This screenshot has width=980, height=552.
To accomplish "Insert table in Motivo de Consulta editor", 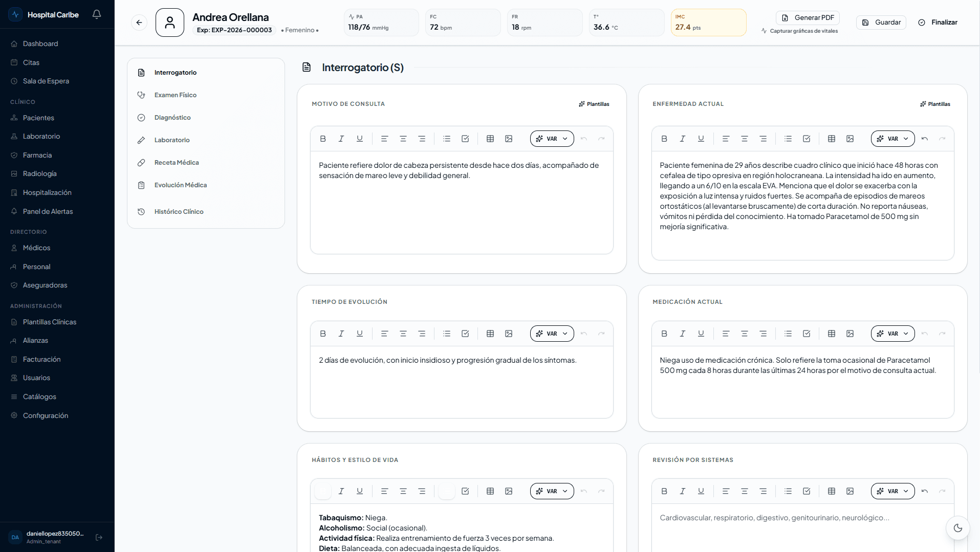I will [x=490, y=139].
